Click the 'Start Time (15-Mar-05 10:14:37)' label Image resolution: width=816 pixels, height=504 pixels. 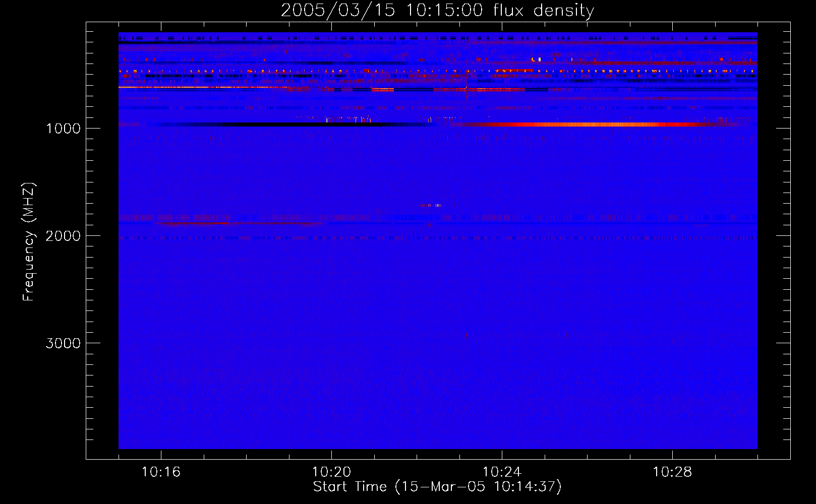point(437,487)
